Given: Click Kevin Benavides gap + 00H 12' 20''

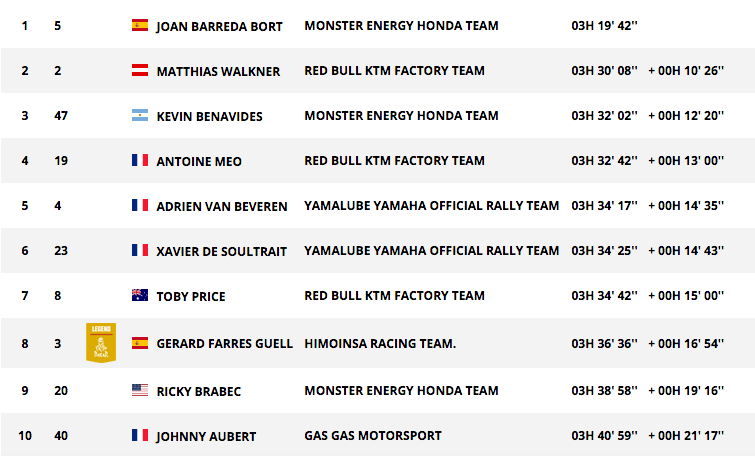Looking at the screenshot, I should pyautogui.click(x=686, y=116).
